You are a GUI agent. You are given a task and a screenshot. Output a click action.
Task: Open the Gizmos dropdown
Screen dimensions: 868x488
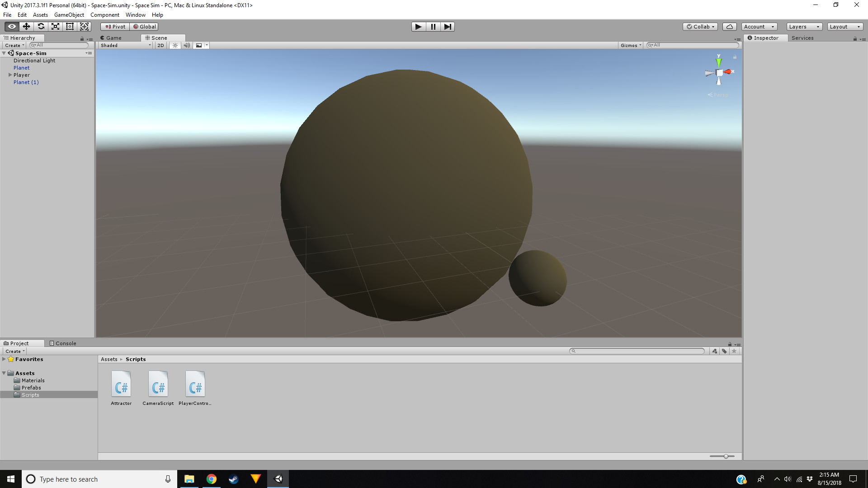tap(631, 45)
